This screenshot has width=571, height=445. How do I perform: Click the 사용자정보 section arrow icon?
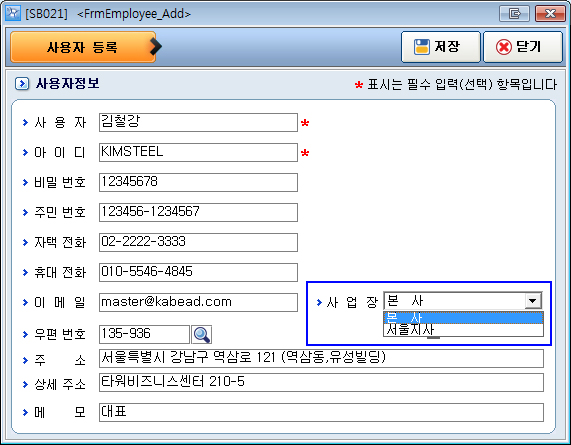[22, 83]
